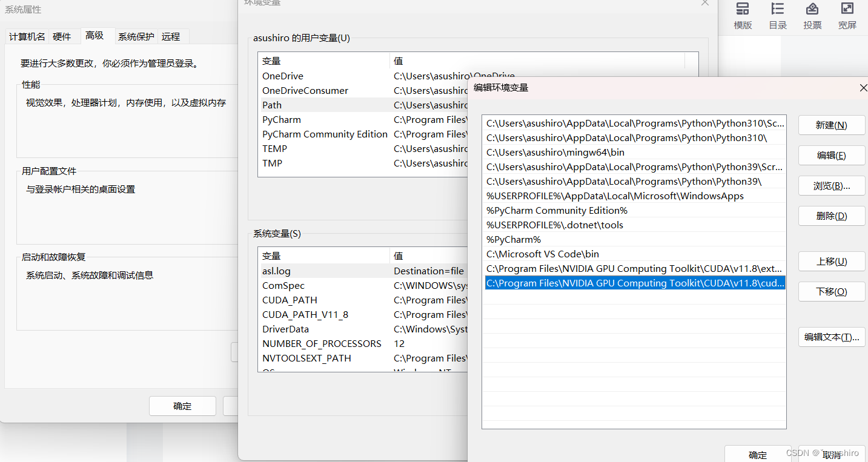The image size is (868, 462).
Task: Click 确定 in the 系统属性 window
Action: point(182,406)
